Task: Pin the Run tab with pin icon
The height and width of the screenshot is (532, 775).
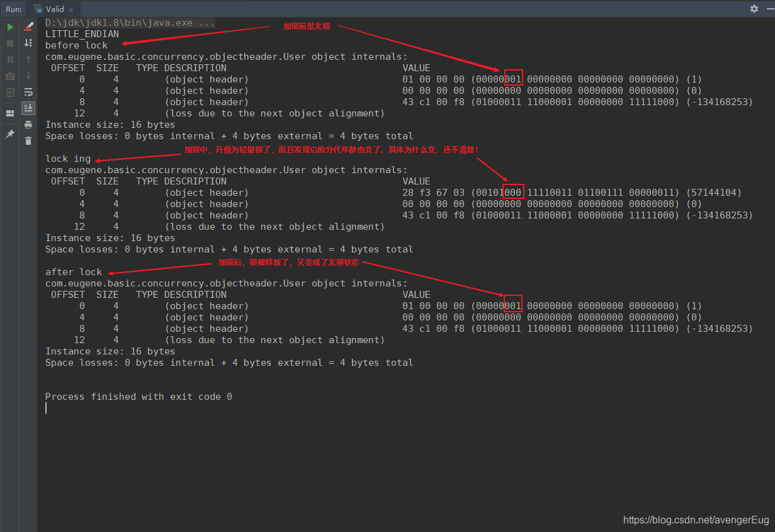Action: click(10, 134)
